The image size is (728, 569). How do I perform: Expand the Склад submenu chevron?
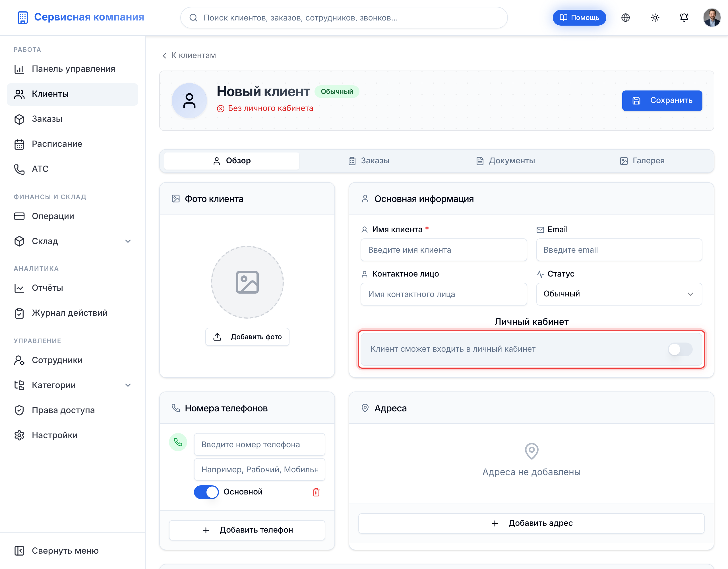(128, 241)
